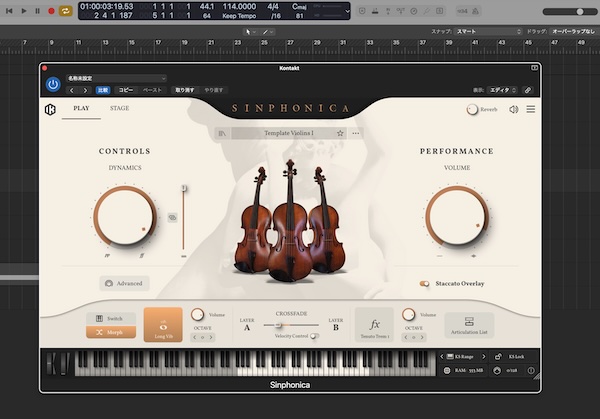Go to beginning in Logic transport

point(9,11)
